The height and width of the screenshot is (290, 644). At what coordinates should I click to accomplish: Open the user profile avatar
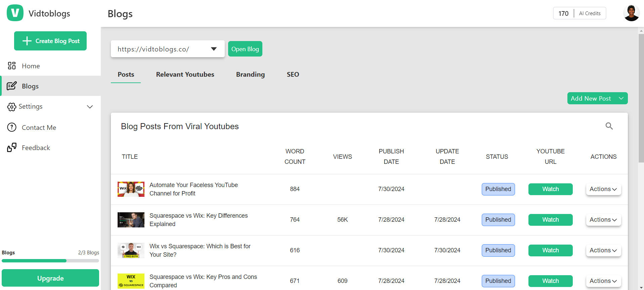tap(631, 13)
